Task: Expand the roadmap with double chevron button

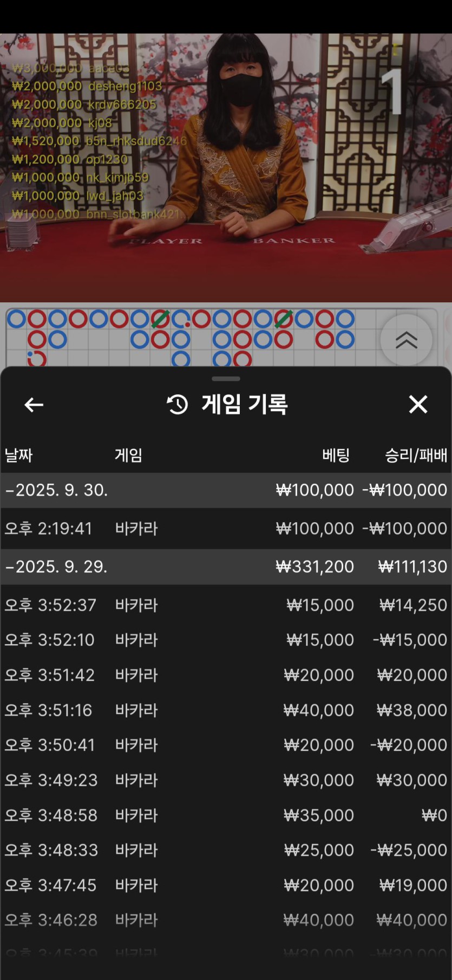Action: (406, 340)
